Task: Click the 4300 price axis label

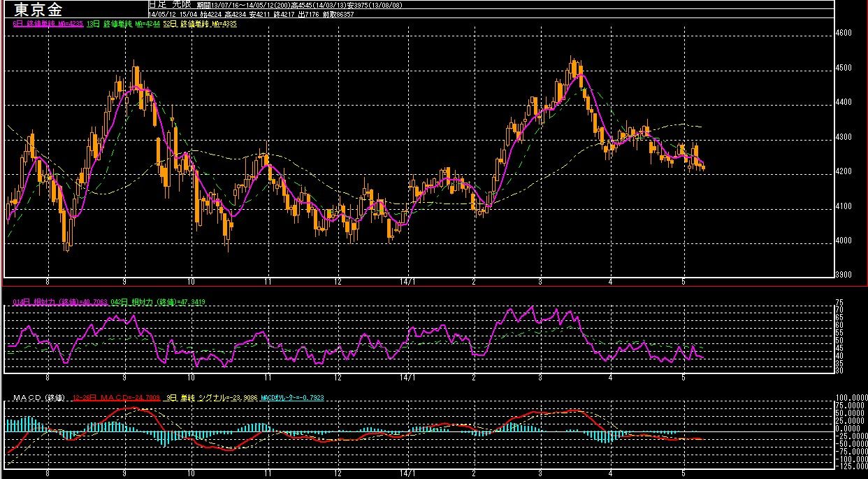Action: pyautogui.click(x=844, y=137)
